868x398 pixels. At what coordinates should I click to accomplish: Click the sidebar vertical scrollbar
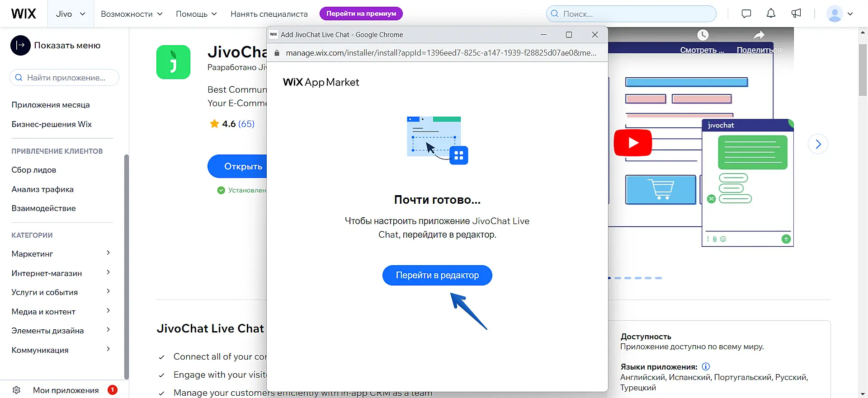pos(127,267)
